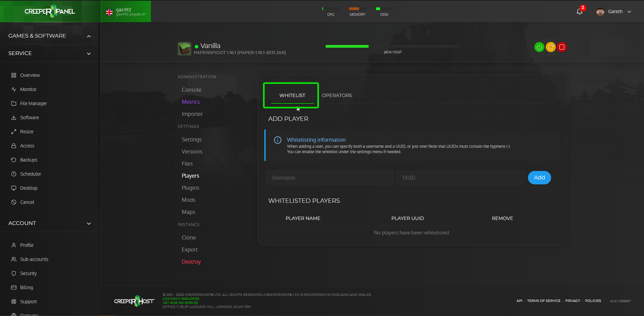Open the Files menu item

pyautogui.click(x=187, y=164)
